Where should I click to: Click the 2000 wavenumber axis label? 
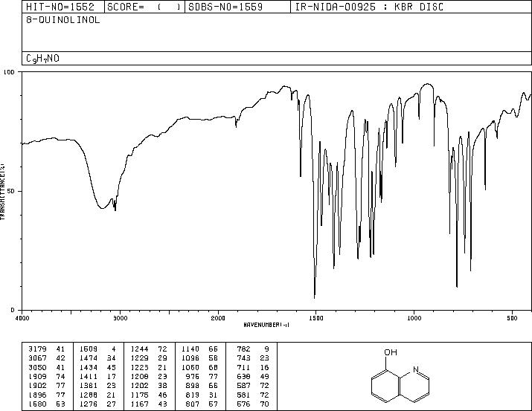[218, 318]
